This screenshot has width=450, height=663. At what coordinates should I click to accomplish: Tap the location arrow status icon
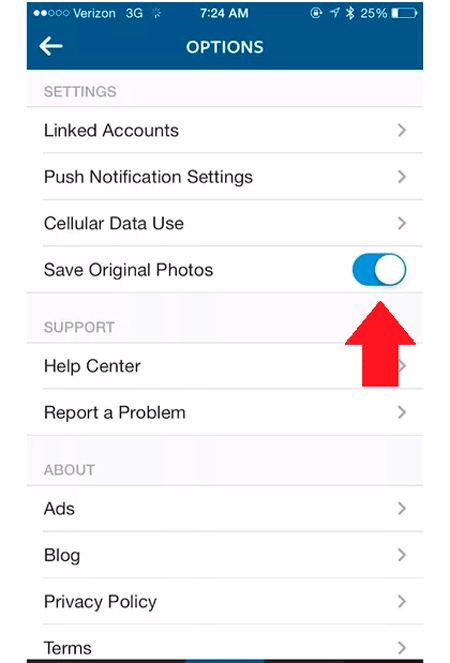335,13
